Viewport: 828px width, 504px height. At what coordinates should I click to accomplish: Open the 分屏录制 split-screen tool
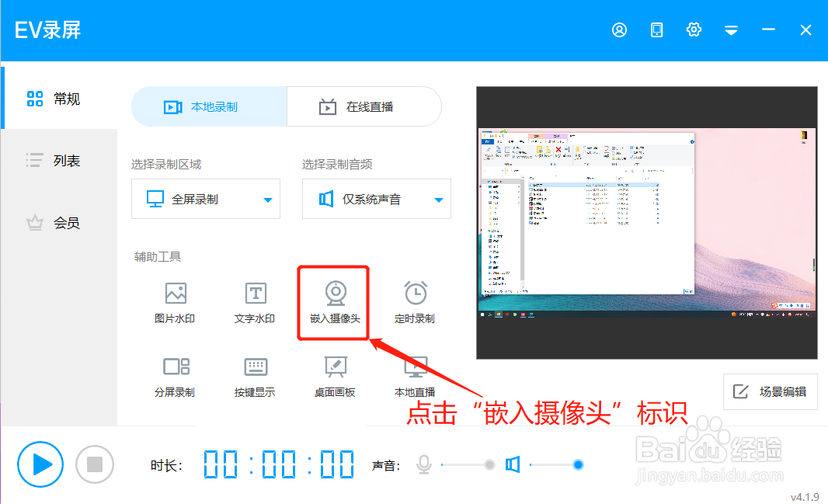[x=175, y=377]
